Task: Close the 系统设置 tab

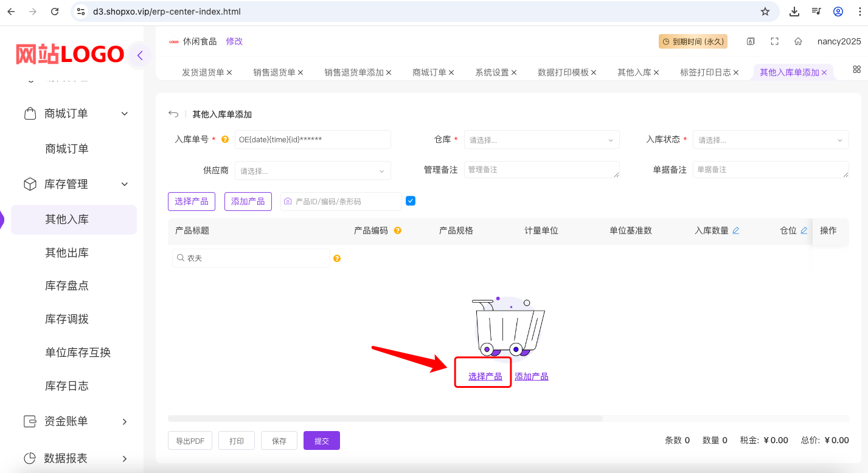Action: coord(514,72)
